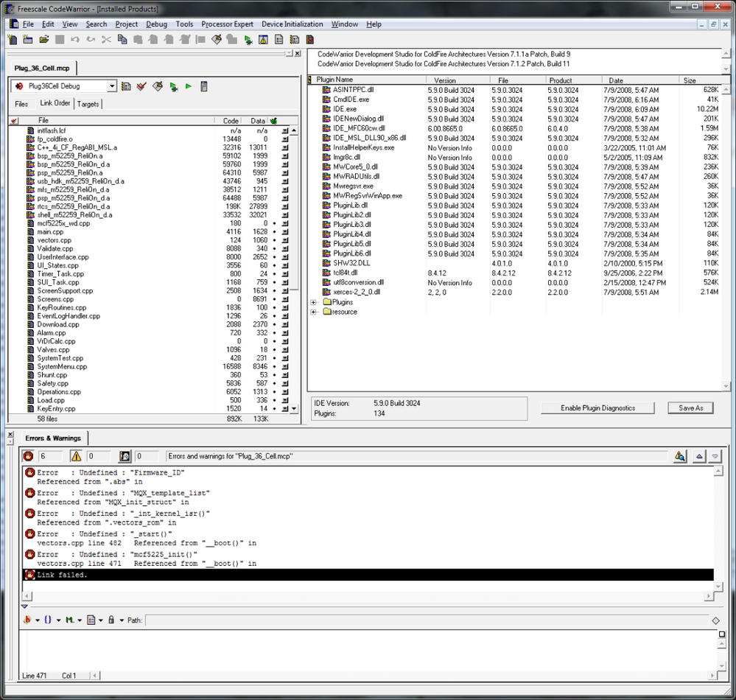
Task: Click right arrow of errors horizontal scrollbar
Action: 709,596
